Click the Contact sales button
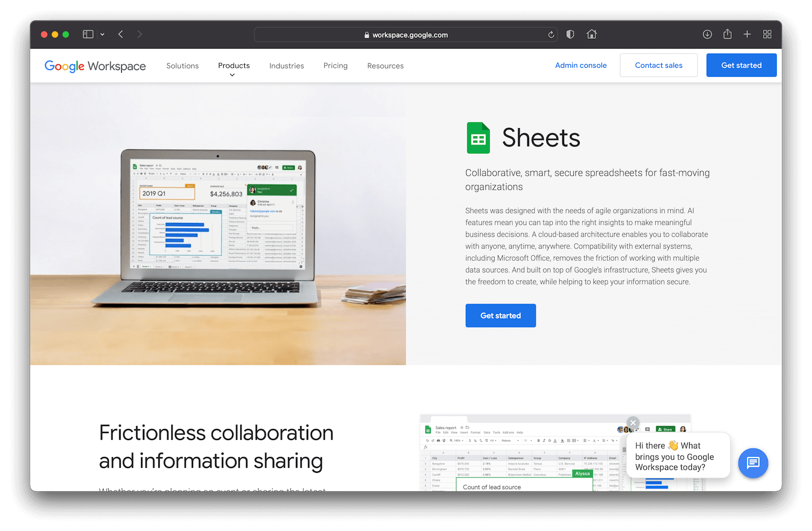This screenshot has height=531, width=812. (x=658, y=65)
